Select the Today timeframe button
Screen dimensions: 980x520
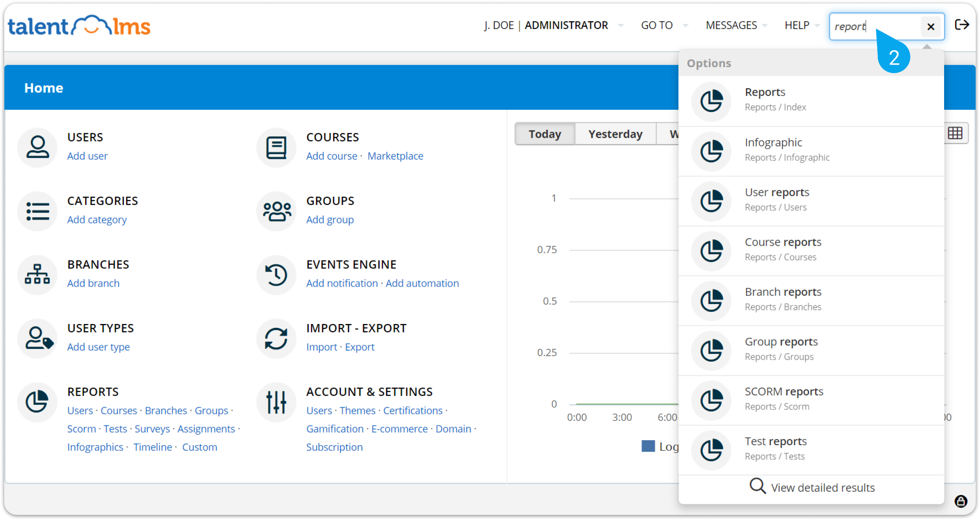[545, 134]
